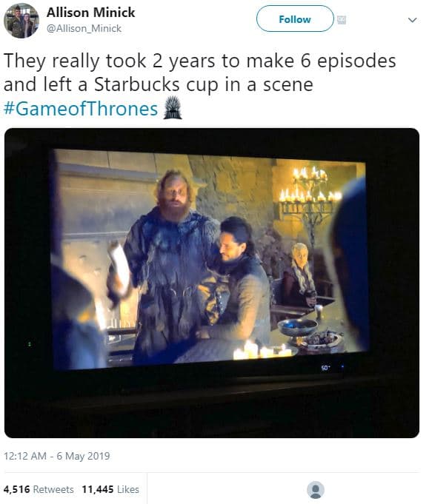Click the small icon beside Follow

pyautogui.click(x=342, y=20)
